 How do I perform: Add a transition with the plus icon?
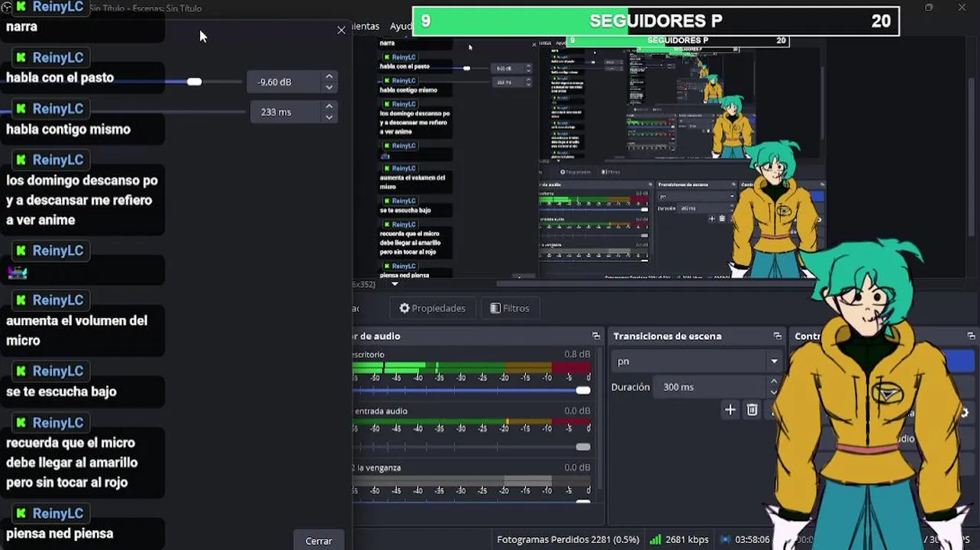[x=730, y=410]
